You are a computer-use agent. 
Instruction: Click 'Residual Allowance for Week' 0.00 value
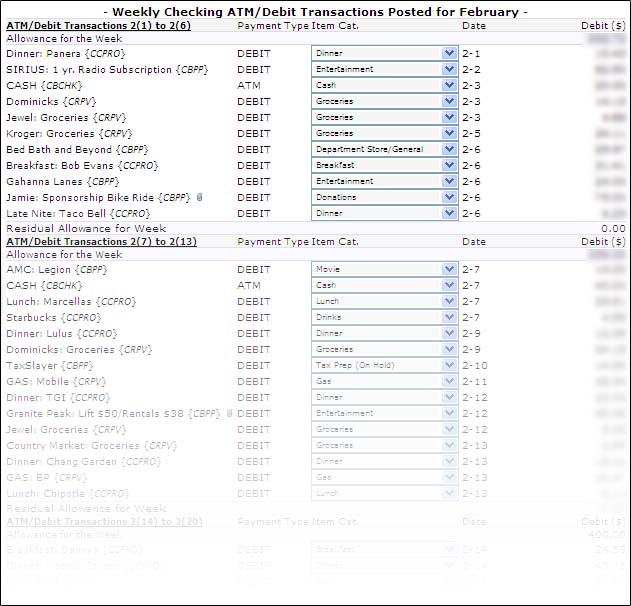613,229
